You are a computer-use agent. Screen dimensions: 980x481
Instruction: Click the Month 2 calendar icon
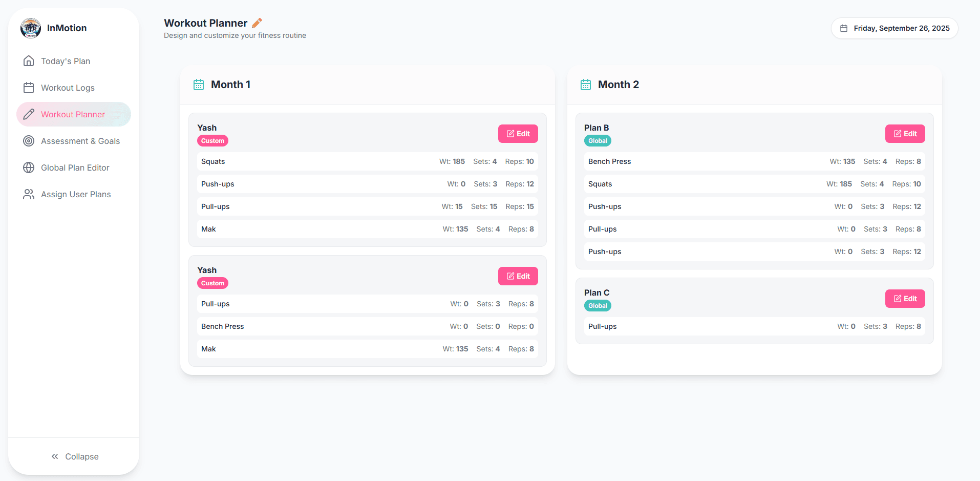tap(586, 85)
